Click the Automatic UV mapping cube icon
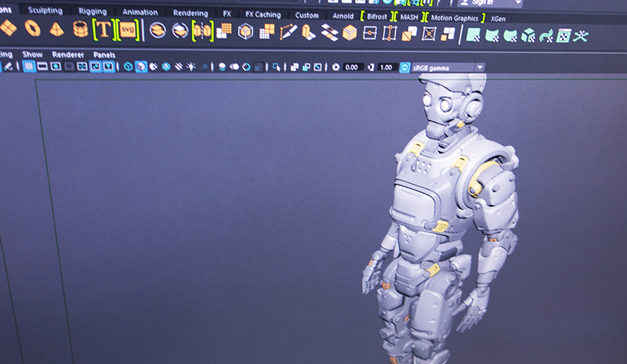The height and width of the screenshot is (364, 627). [x=528, y=36]
